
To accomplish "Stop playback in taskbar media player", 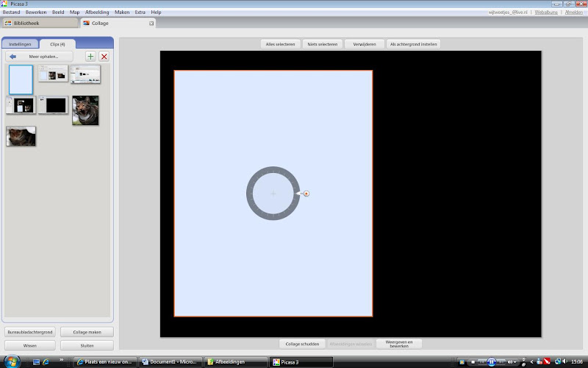I will (x=473, y=362).
